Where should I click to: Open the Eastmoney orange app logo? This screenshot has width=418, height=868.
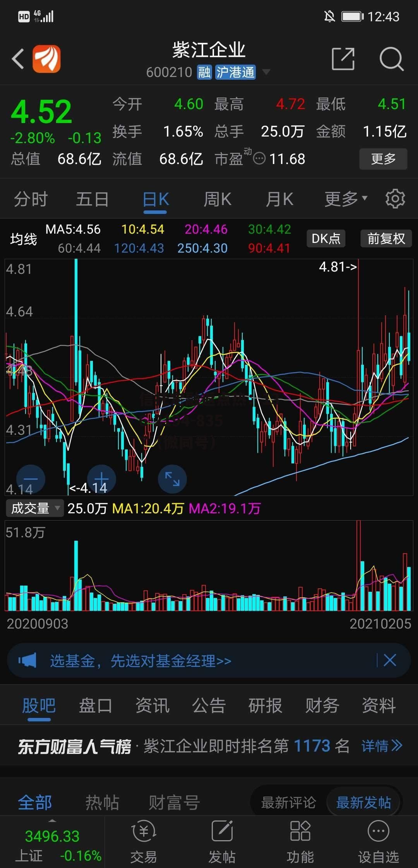(46, 59)
